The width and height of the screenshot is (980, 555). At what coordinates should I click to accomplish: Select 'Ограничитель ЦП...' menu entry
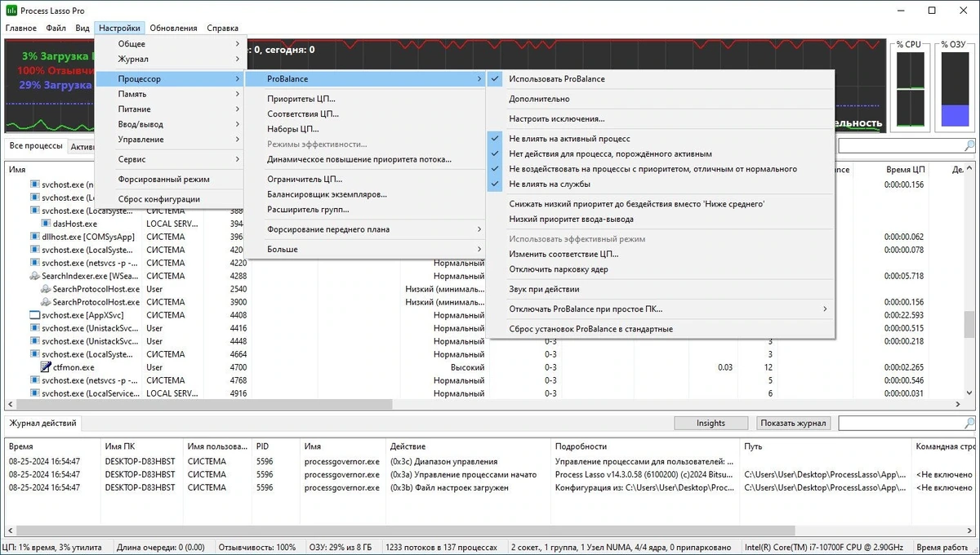pyautogui.click(x=365, y=179)
